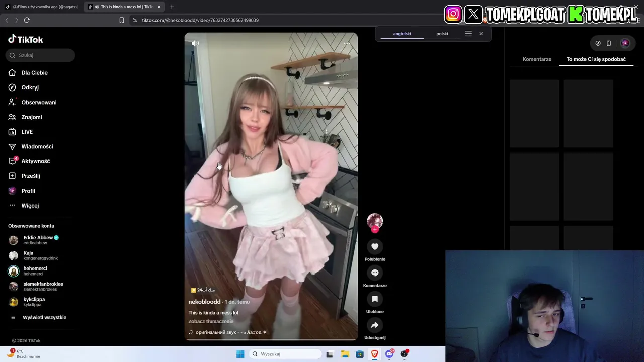Viewport: 644px width, 362px height.
Task: Click the URL in the address bar
Action: point(200,20)
